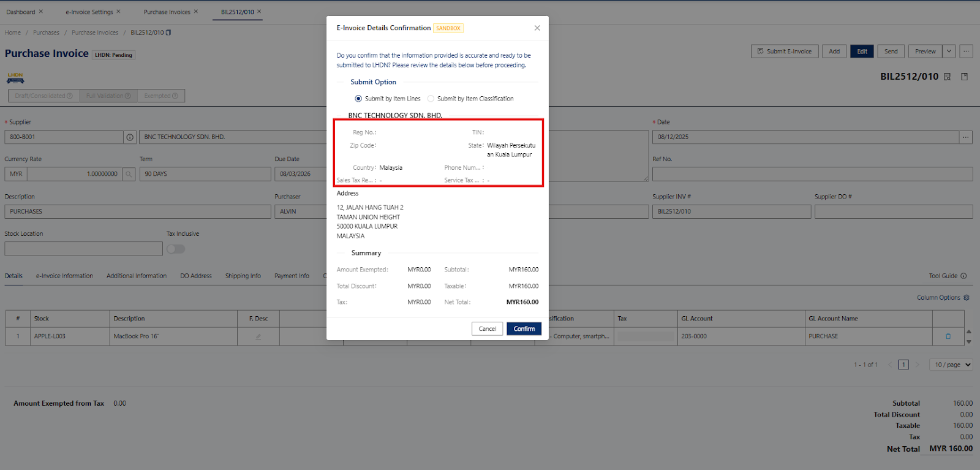This screenshot has height=470, width=980.
Task: Click the table scroll up arrow
Action: [x=969, y=332]
